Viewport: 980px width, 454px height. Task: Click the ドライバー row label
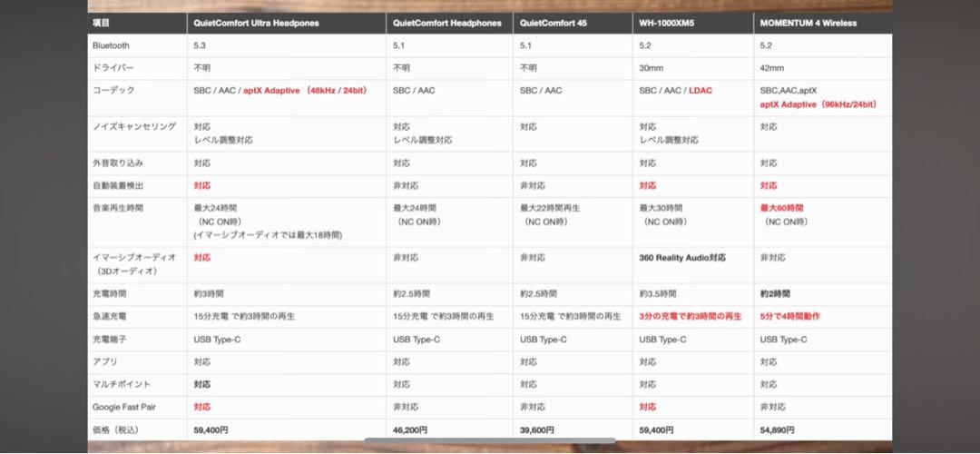113,68
